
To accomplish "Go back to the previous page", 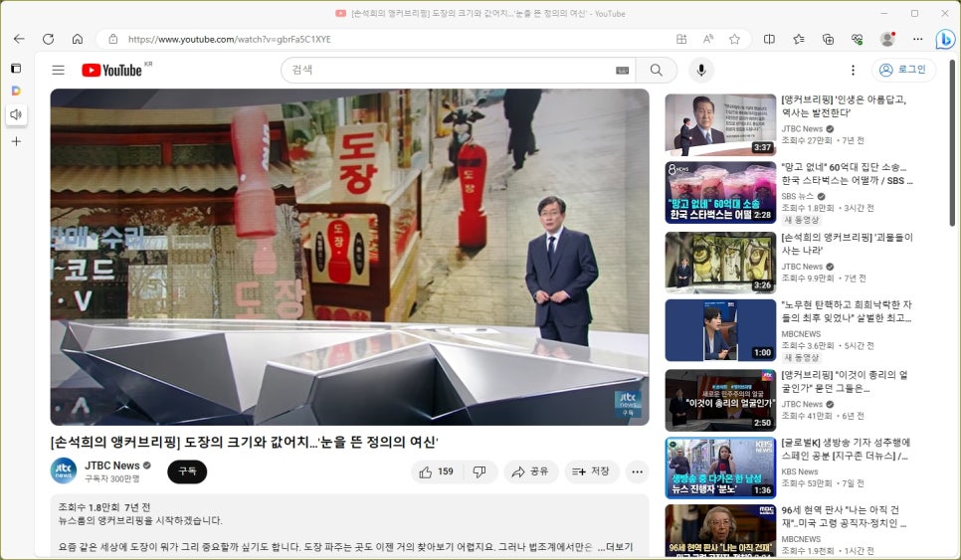I will point(19,39).
